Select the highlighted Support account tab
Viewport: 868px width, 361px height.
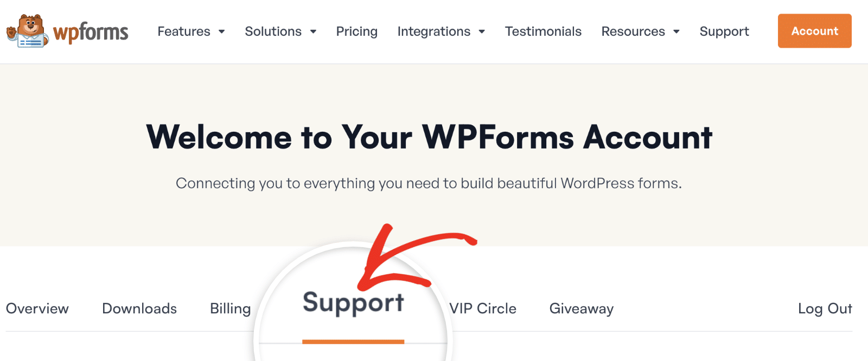pyautogui.click(x=353, y=304)
